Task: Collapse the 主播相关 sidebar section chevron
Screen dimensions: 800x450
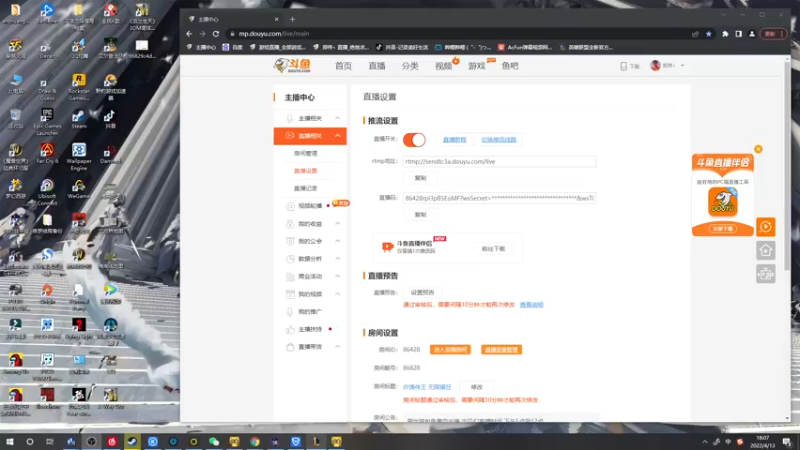Action: [x=337, y=118]
